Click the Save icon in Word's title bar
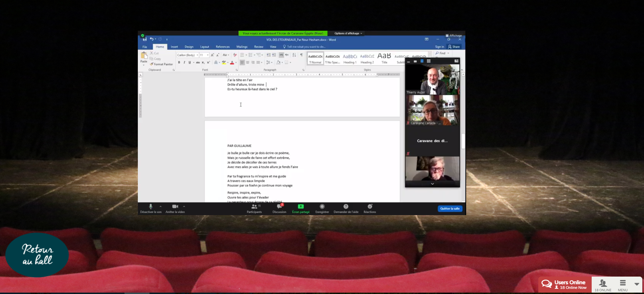 click(145, 39)
